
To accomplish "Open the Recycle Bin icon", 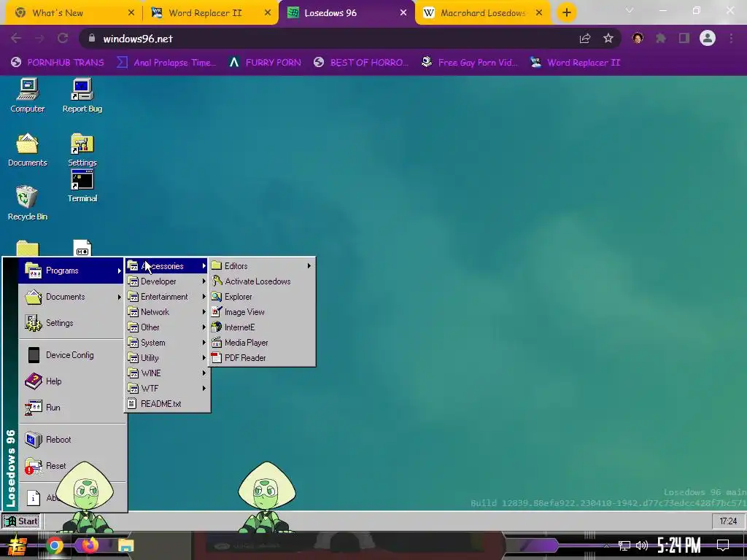I will [x=27, y=203].
